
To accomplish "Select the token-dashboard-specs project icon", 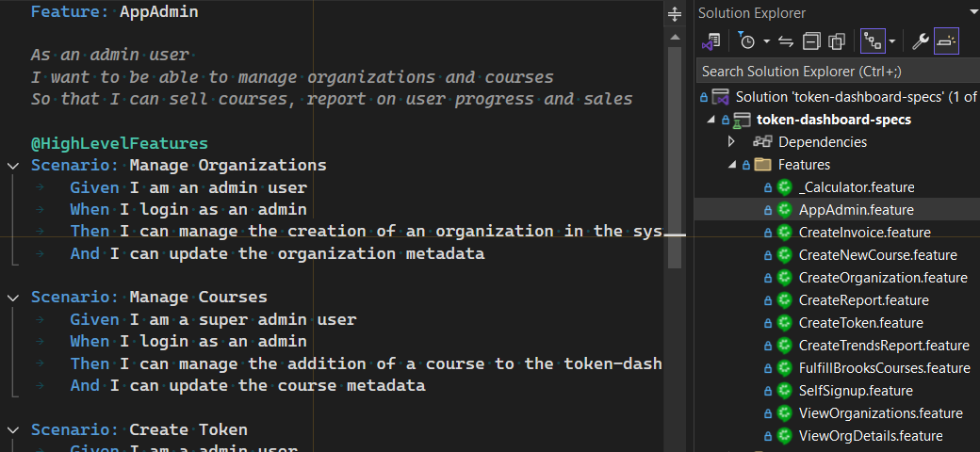I will tap(742, 120).
